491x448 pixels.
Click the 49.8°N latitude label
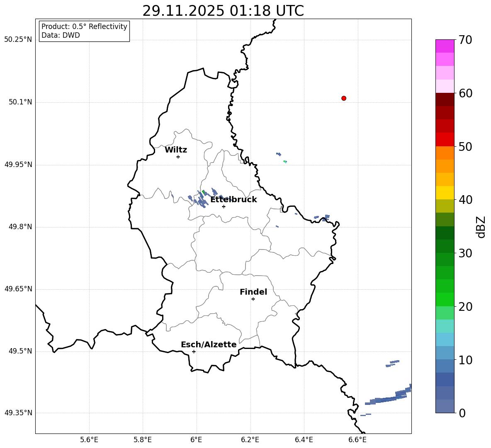20,227
